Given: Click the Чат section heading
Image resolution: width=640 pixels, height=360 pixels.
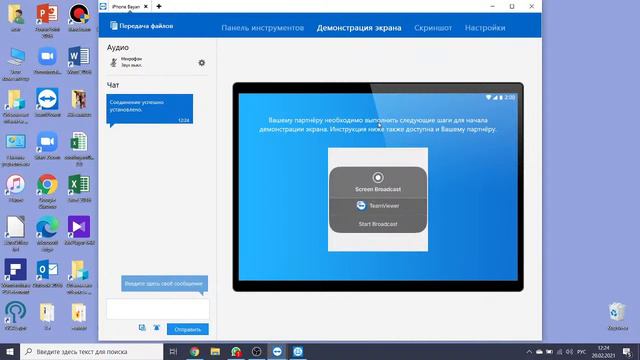Looking at the screenshot, I should click(x=113, y=85).
